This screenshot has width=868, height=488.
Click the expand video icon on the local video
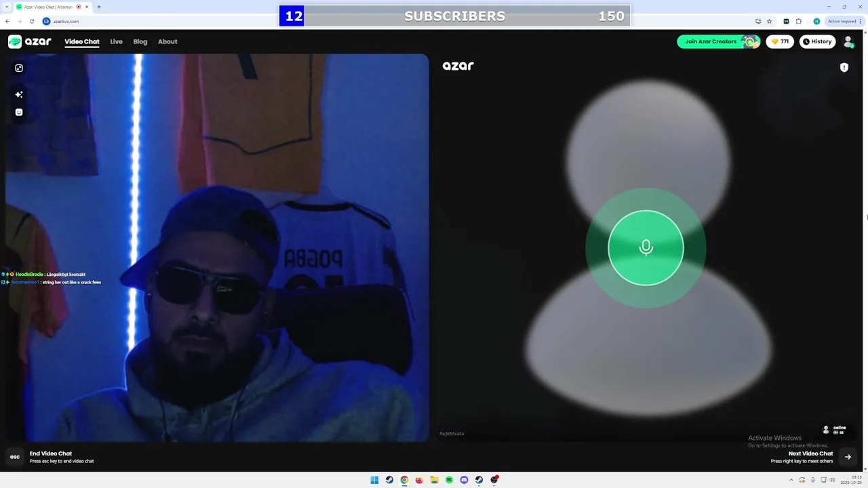tap(19, 68)
